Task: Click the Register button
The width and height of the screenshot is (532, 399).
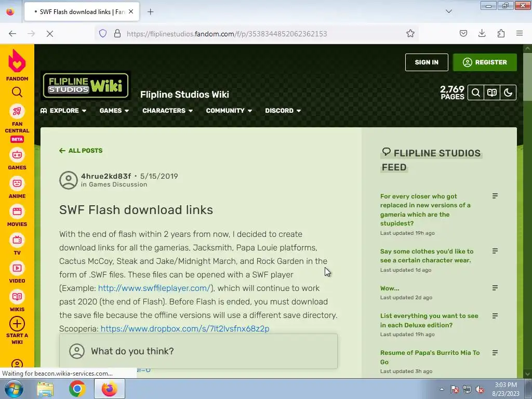Action: 485,62
